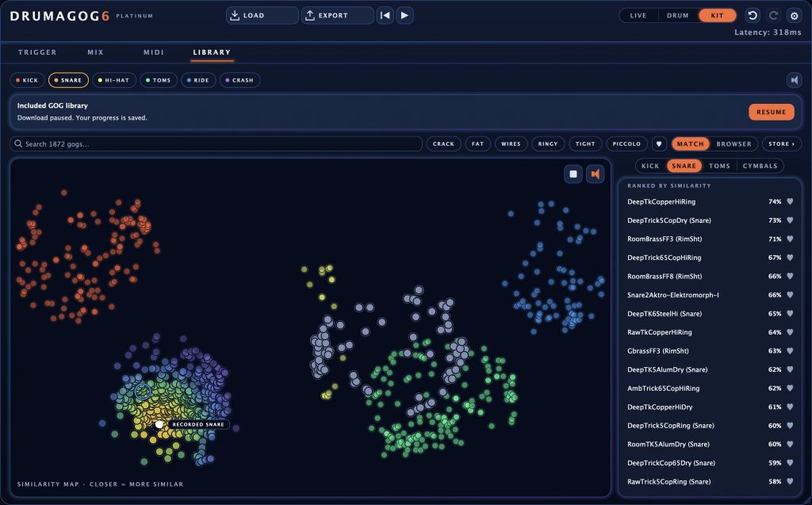Rewind to the start with skip-back icon
812x505 pixels.
click(x=385, y=16)
